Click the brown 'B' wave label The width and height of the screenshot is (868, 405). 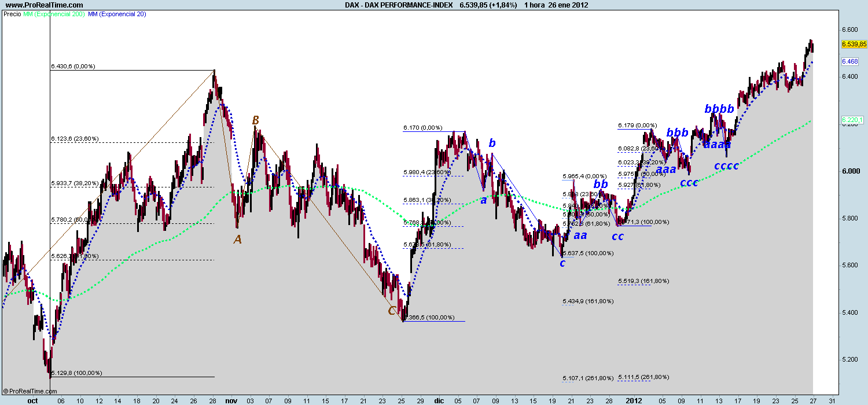(255, 120)
